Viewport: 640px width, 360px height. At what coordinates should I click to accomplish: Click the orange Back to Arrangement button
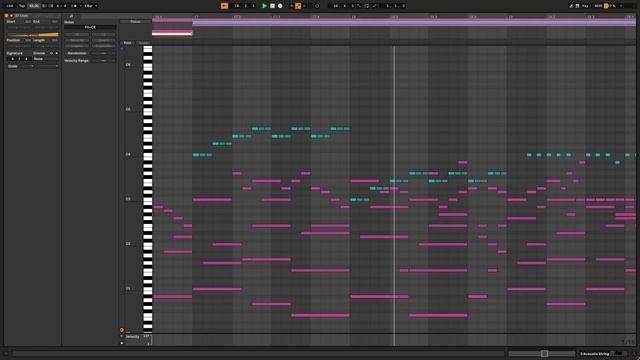(224, 6)
